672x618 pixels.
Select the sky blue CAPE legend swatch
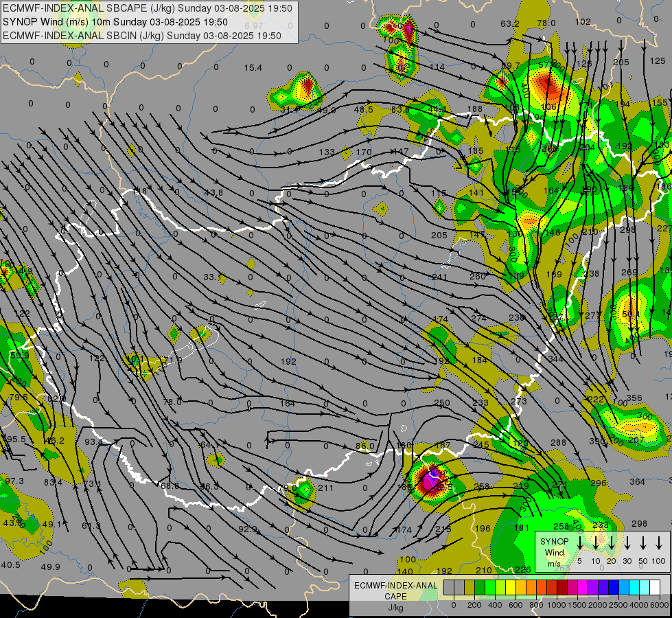pos(624,588)
